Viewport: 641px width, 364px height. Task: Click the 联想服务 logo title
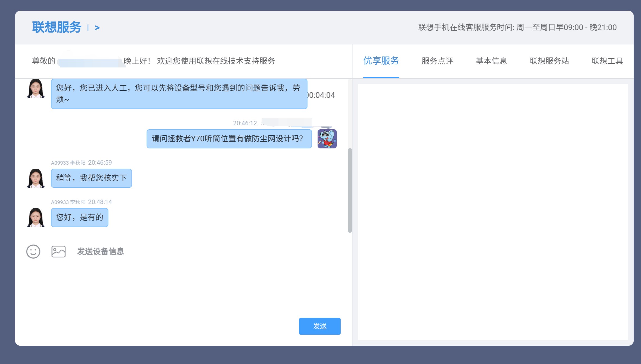(57, 27)
